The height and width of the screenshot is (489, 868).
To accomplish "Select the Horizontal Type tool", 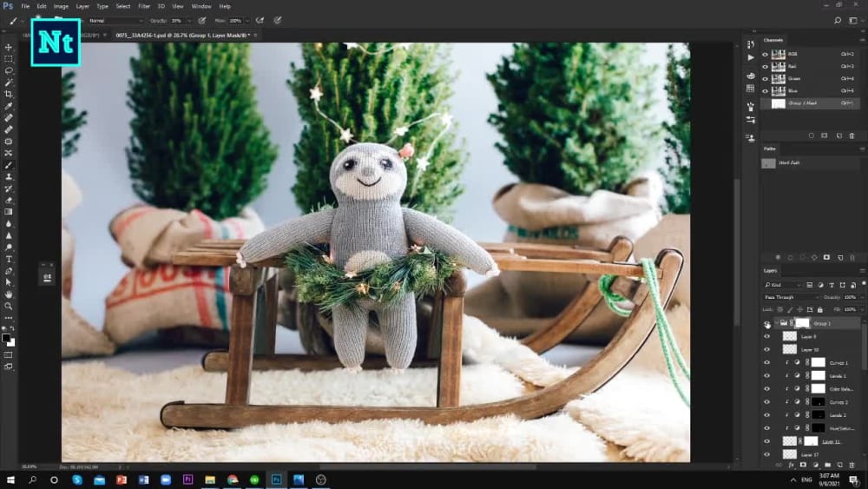I will pyautogui.click(x=9, y=259).
